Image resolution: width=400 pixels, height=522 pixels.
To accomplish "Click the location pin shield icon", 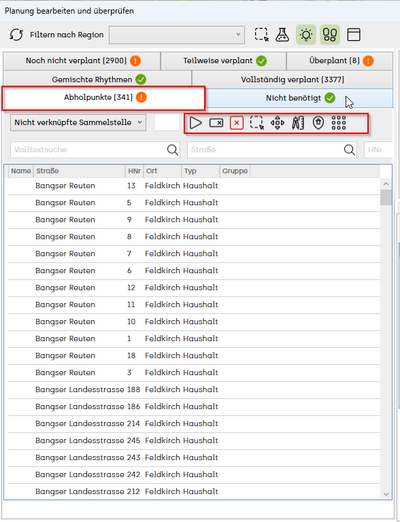I will [318, 123].
